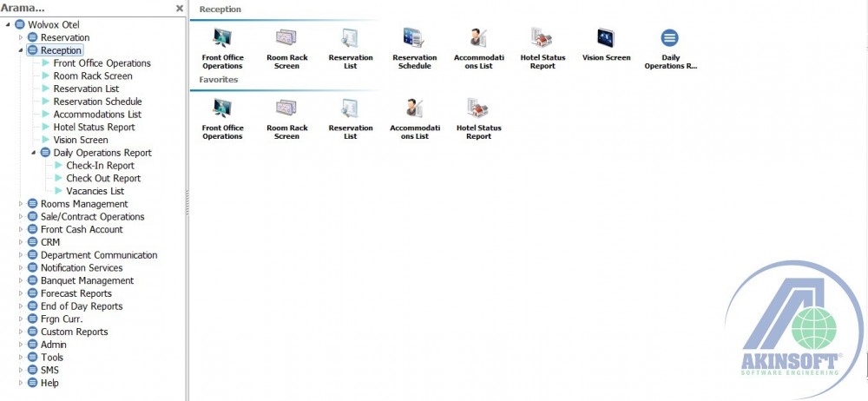The height and width of the screenshot is (401, 868).
Task: Select CRM in the tree
Action: coord(50,242)
